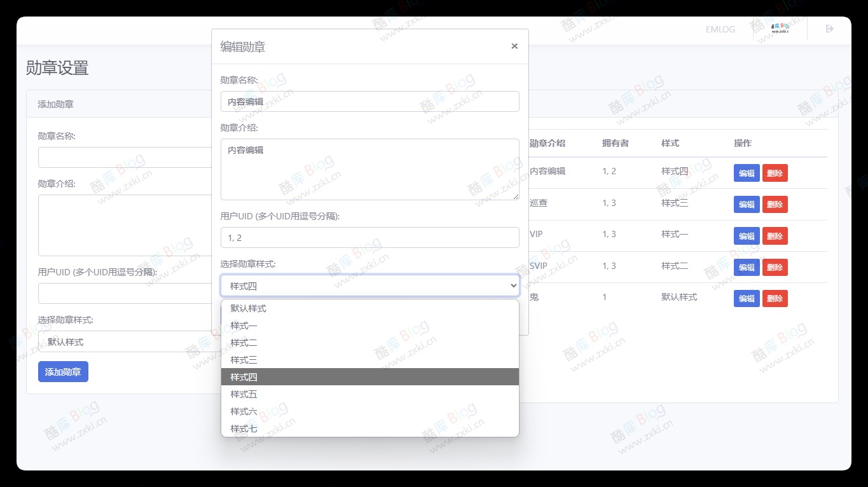868x487 pixels.
Task: Edit the 内容编辑 badge row
Action: click(x=746, y=172)
